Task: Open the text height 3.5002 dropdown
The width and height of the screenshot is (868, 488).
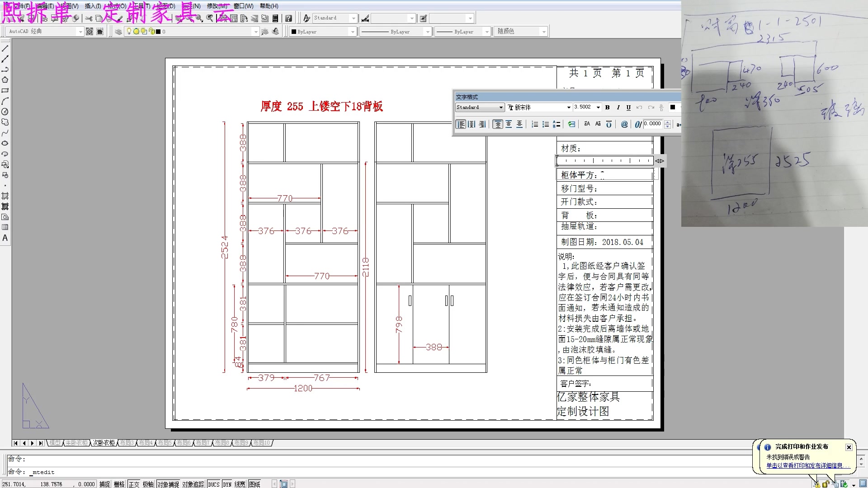Action: click(x=597, y=107)
